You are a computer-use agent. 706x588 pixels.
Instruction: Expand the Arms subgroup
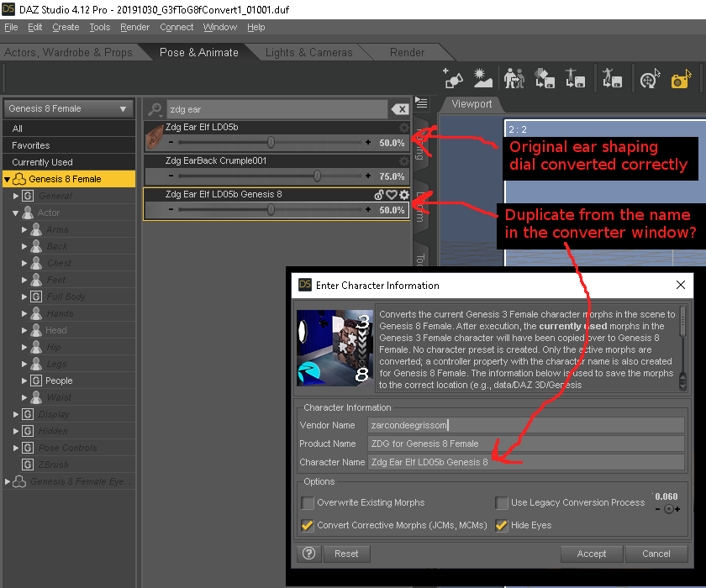coord(24,229)
